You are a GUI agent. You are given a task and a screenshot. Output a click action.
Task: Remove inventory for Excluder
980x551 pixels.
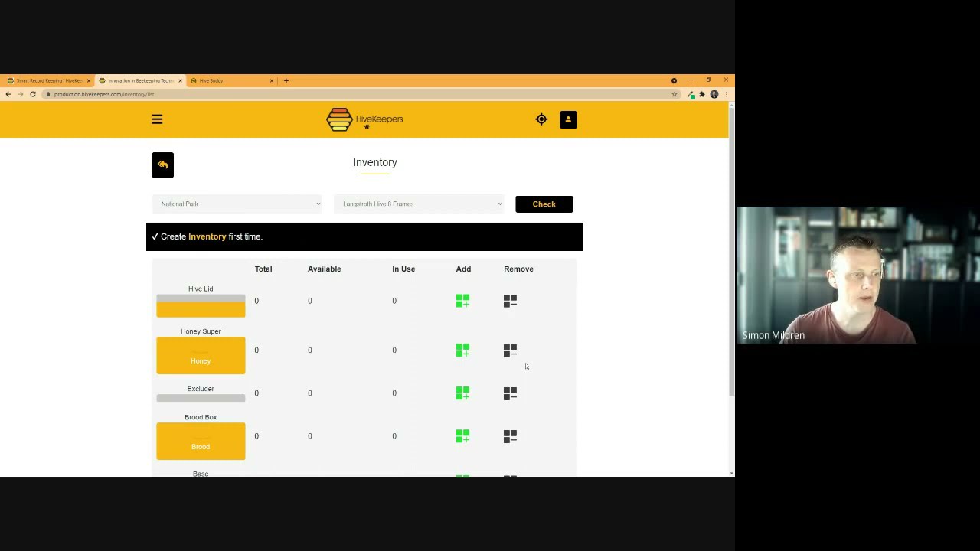[x=510, y=393]
